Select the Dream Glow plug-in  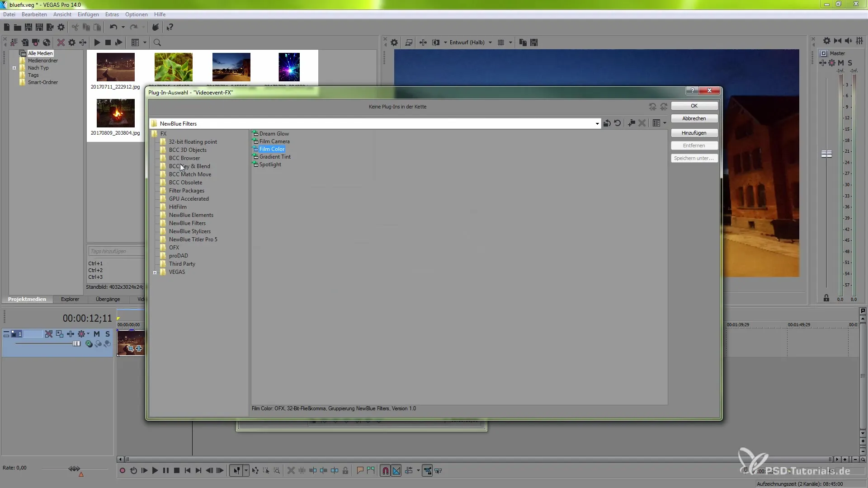(274, 134)
